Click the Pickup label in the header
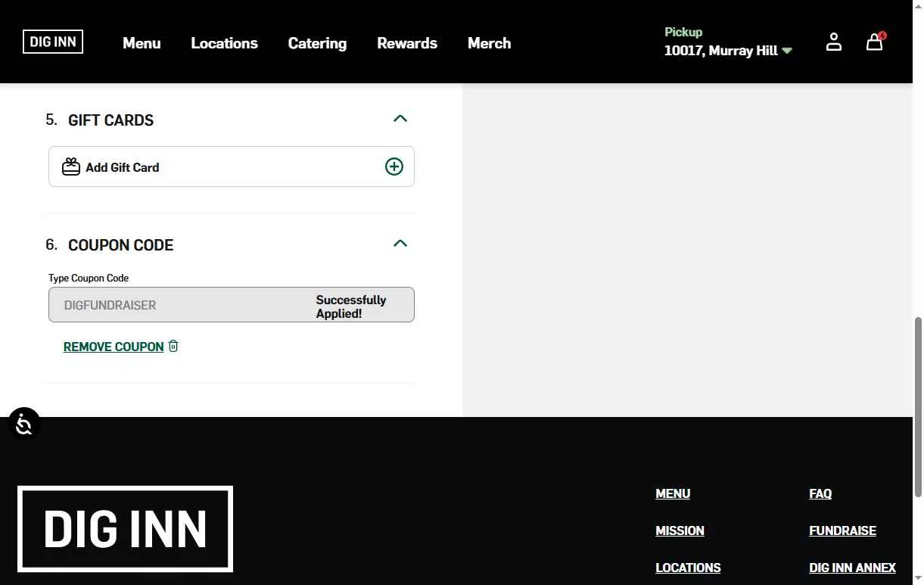The height and width of the screenshot is (585, 924). [683, 32]
